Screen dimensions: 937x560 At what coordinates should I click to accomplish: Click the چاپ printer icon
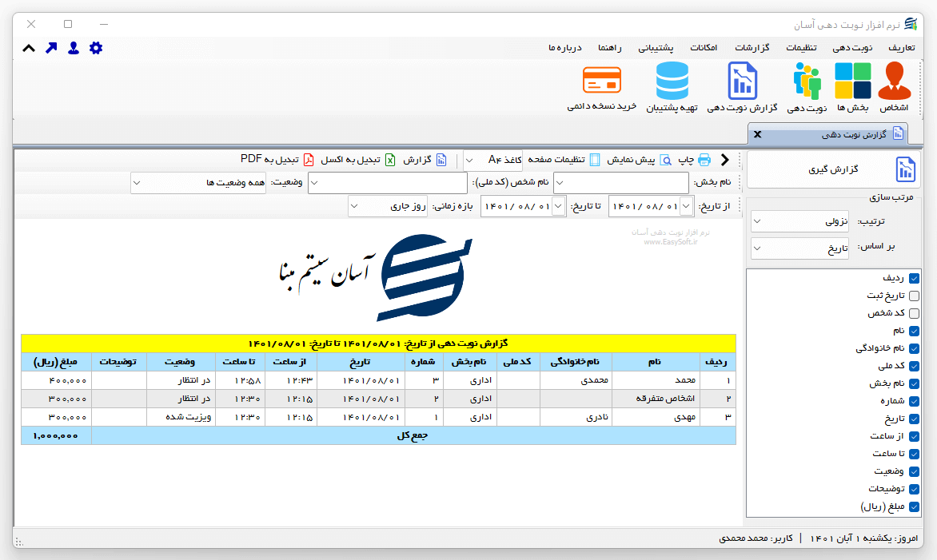(x=704, y=160)
